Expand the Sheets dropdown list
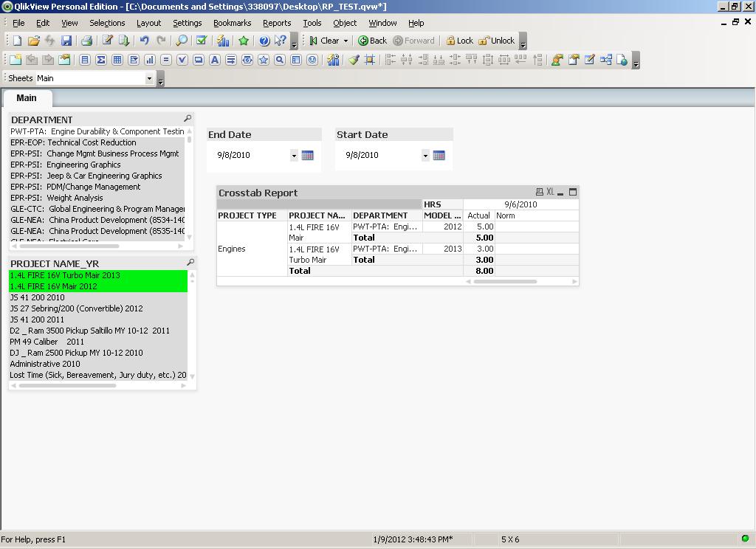Viewport: 756px width, 549px height. (x=149, y=78)
